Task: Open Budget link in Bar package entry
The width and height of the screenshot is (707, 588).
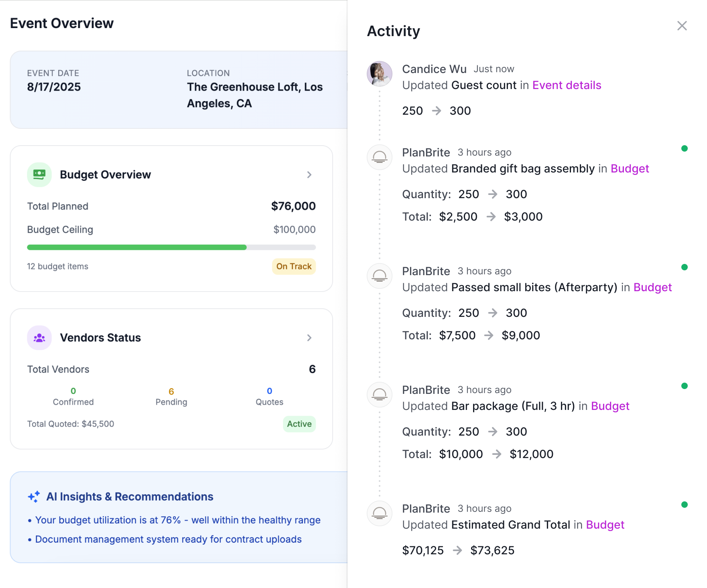Action: [x=610, y=406]
